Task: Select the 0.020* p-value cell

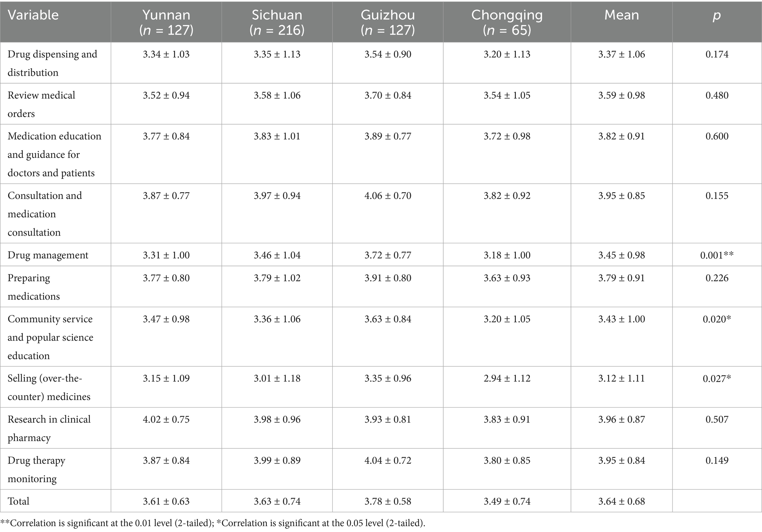Action: pyautogui.click(x=717, y=319)
